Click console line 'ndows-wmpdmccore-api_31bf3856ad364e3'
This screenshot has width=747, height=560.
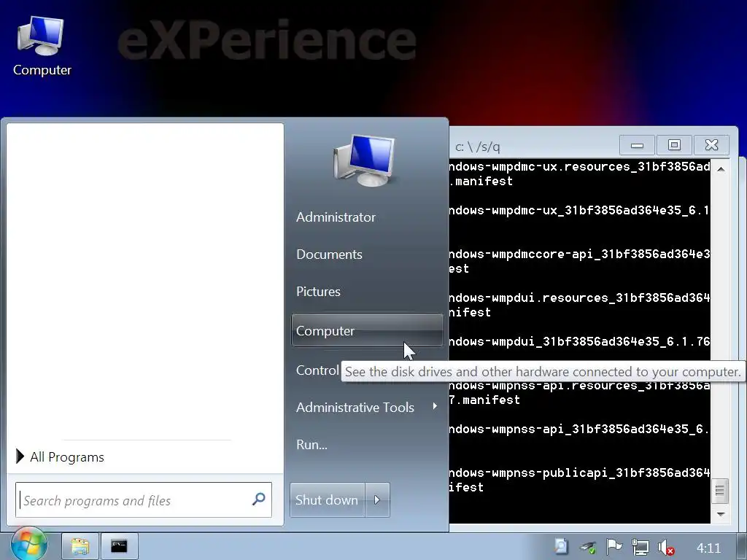pos(579,254)
